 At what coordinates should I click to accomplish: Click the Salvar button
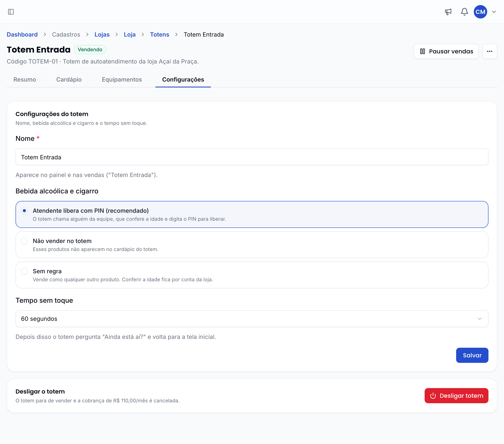472,355
